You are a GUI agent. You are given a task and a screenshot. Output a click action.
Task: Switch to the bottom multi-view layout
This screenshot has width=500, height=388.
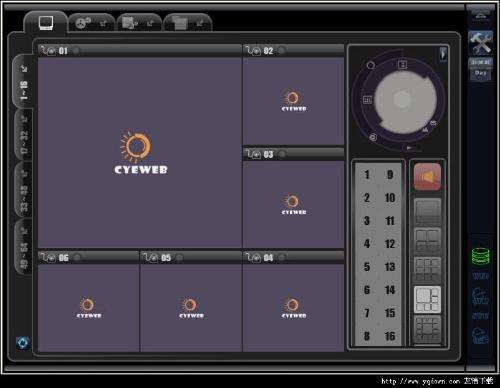pos(428,329)
